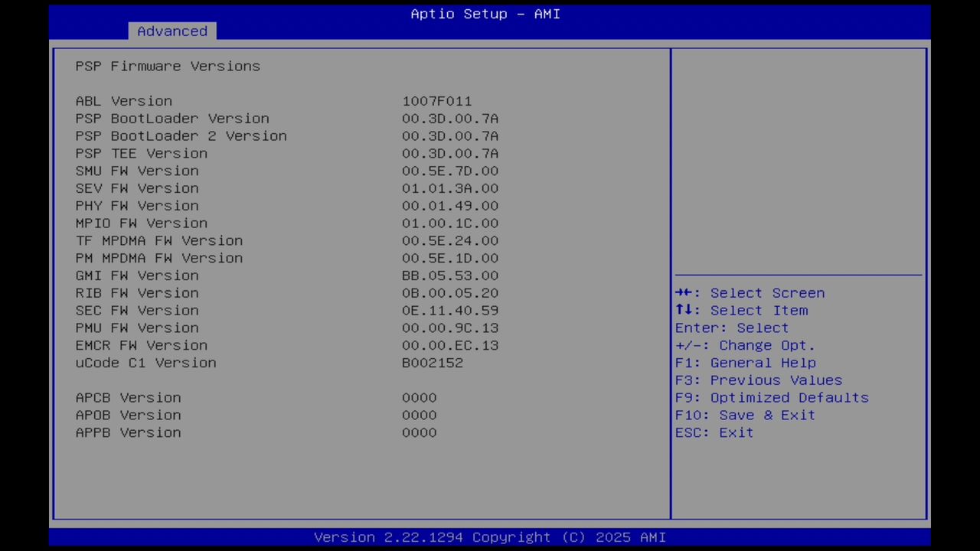
Task: Click the SEV FW Version row
Action: click(136, 188)
